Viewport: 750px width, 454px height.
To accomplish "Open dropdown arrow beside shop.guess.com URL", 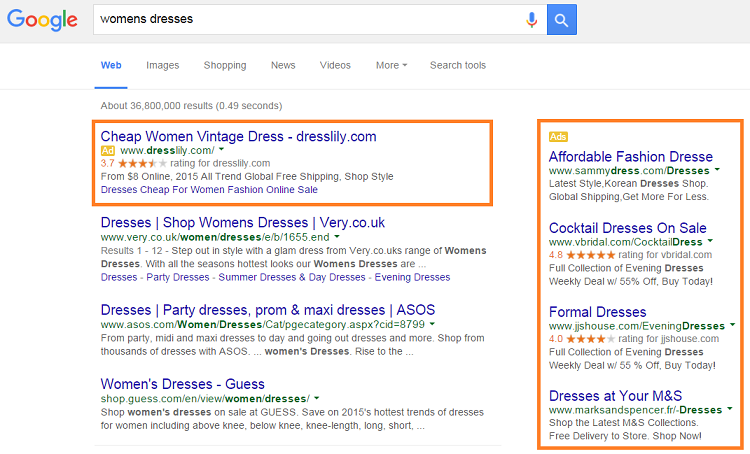I will (317, 398).
